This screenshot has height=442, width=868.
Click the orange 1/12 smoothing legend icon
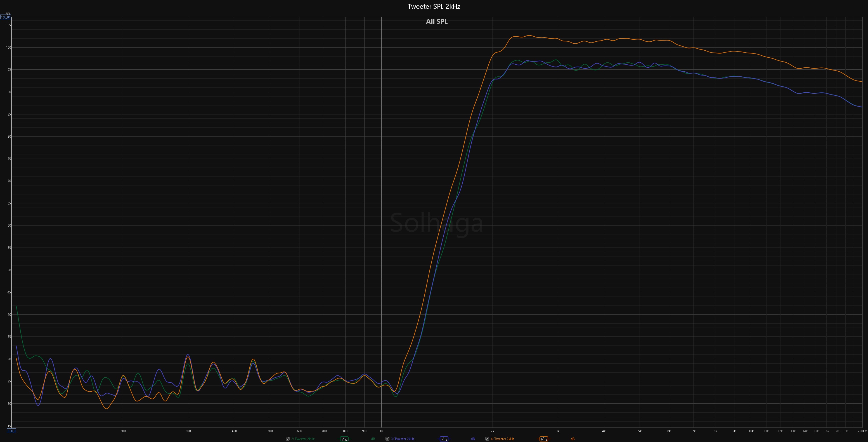click(x=543, y=439)
